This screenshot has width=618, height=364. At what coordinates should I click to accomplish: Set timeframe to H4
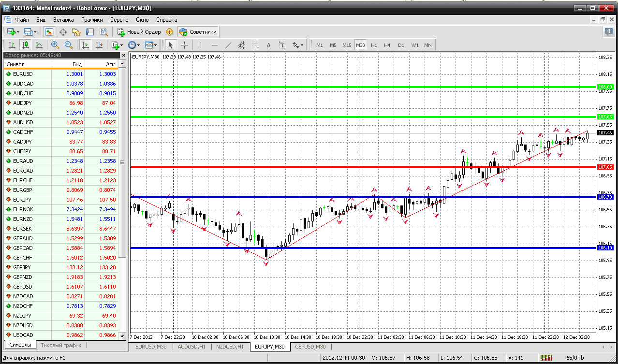pyautogui.click(x=387, y=45)
